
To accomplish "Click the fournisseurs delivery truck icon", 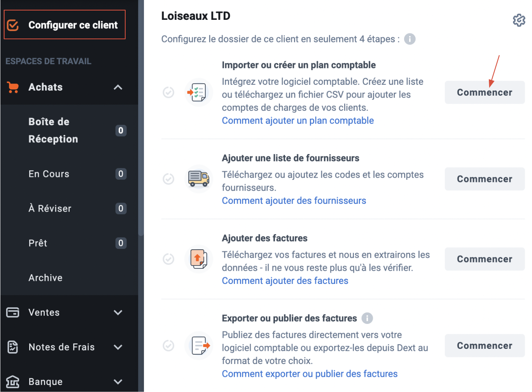I will (198, 179).
